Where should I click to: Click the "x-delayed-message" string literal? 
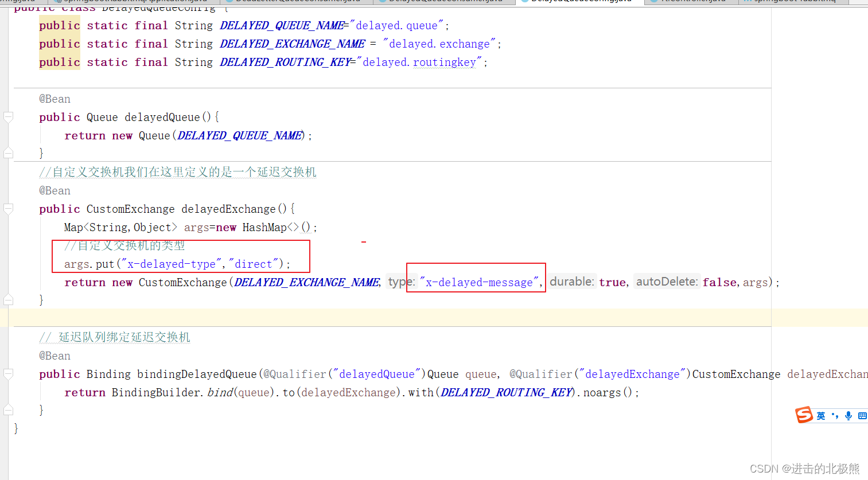[x=479, y=282]
